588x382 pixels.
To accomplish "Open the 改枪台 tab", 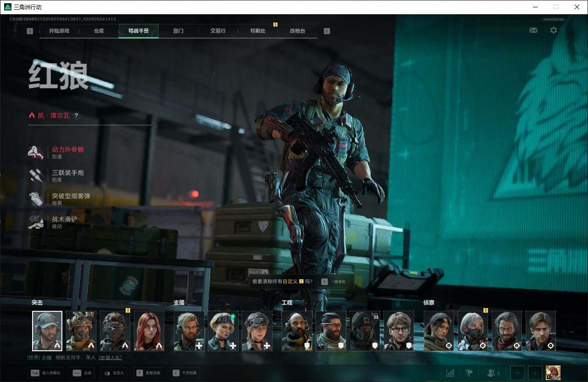I will [x=297, y=31].
